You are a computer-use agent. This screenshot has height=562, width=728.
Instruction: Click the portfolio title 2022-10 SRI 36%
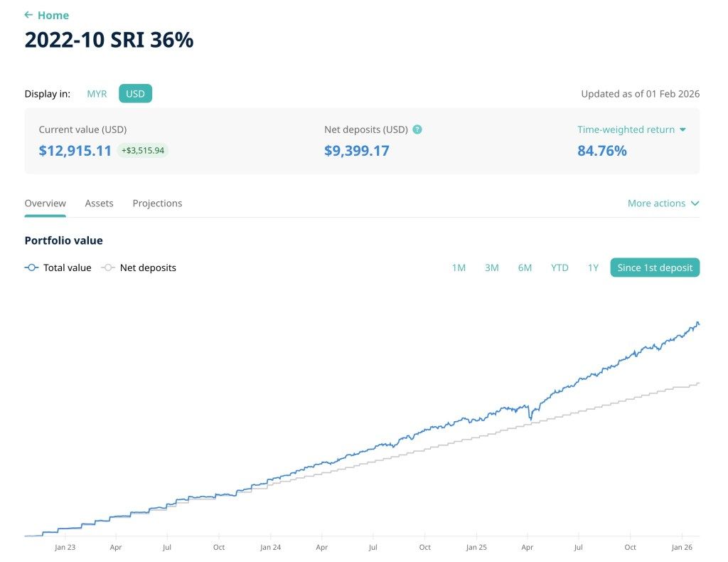coord(109,39)
